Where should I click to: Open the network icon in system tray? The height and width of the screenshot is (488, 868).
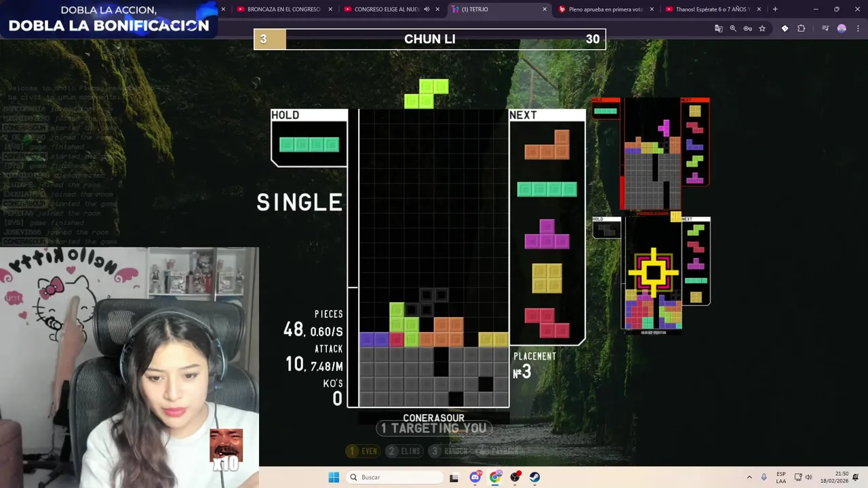point(798,477)
